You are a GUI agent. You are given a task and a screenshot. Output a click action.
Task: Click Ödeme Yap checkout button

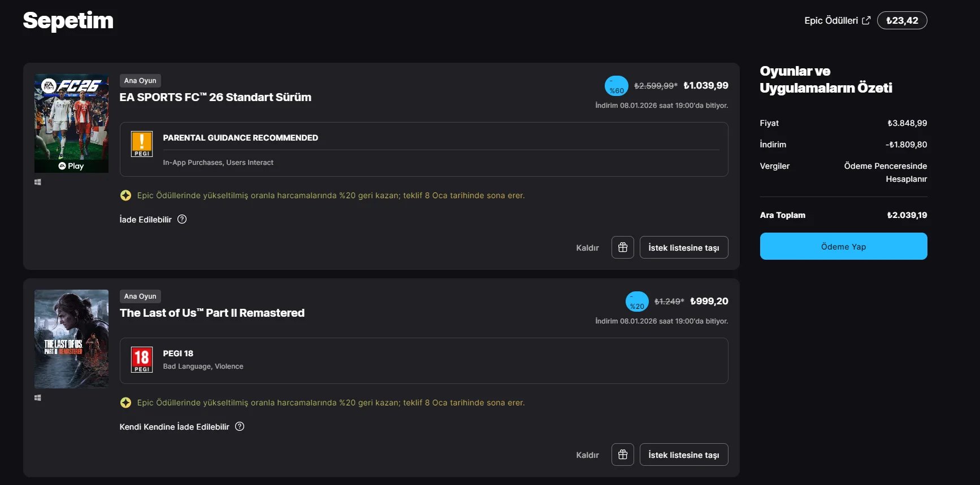click(x=843, y=246)
